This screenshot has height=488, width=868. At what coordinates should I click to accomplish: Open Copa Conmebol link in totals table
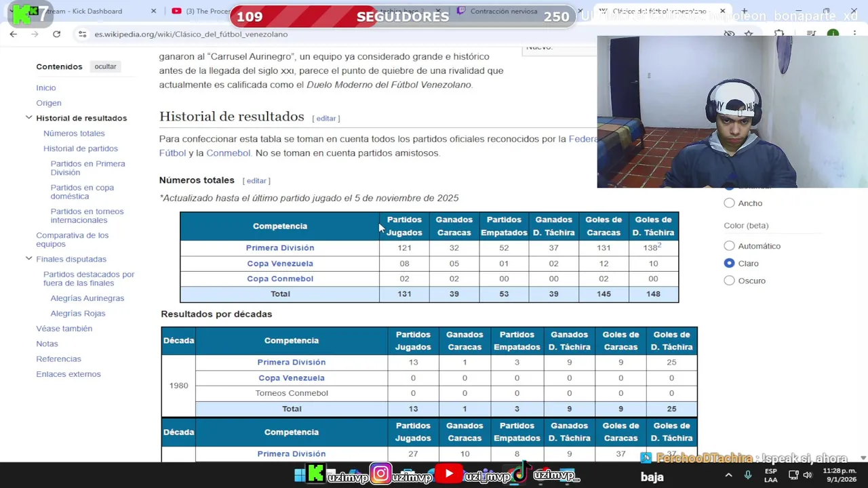pyautogui.click(x=279, y=279)
